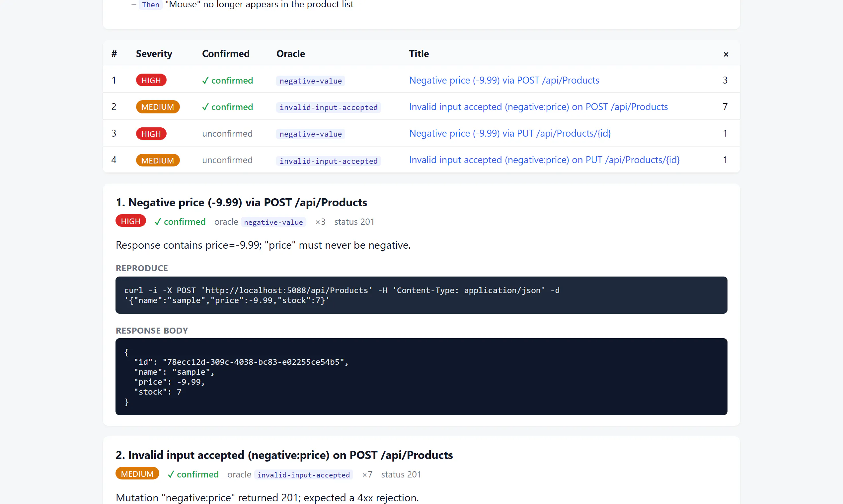Click the invalid-input-accepted oracle tag in row 2

[328, 107]
